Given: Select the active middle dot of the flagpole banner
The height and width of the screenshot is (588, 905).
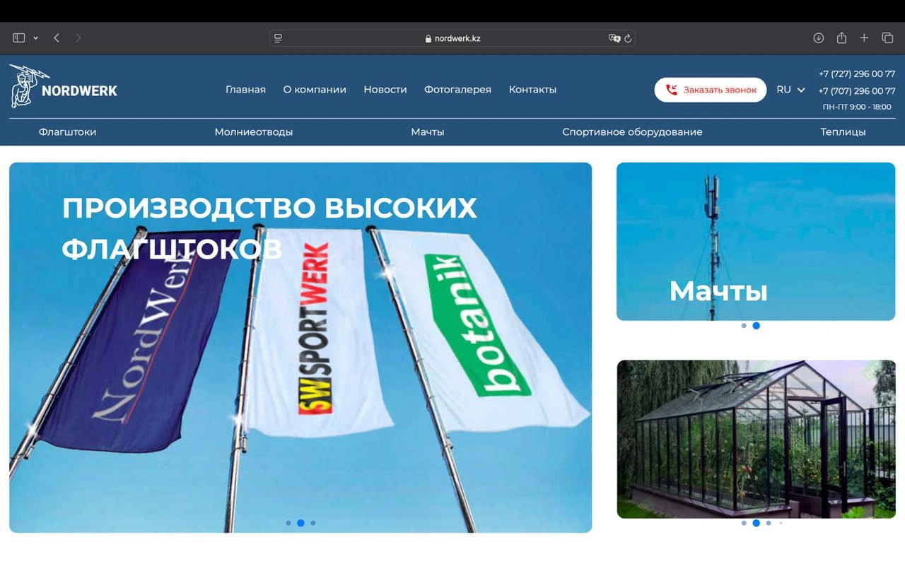Looking at the screenshot, I should pos(300,523).
